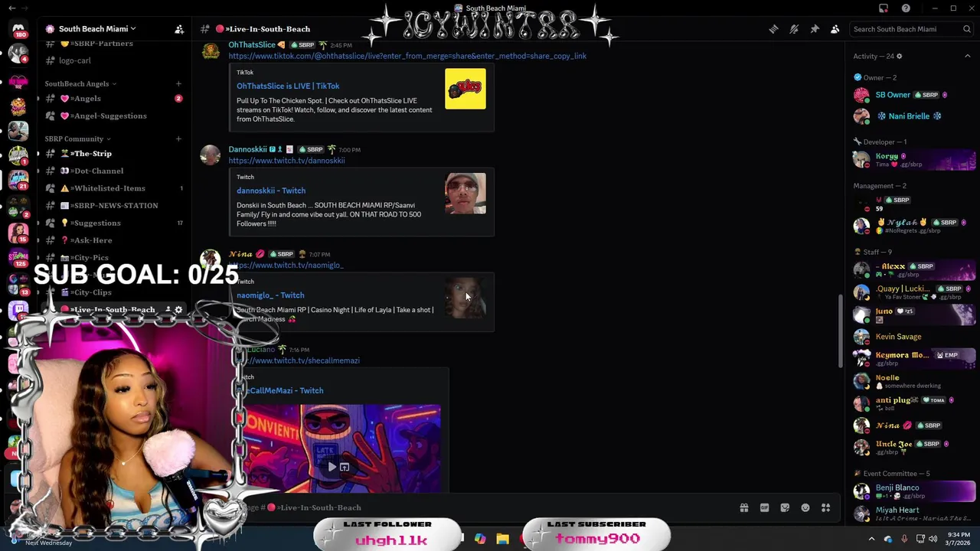Viewport: 980px width, 551px height.
Task: Open the Angel-Suggestions forum channel
Action: (x=113, y=116)
